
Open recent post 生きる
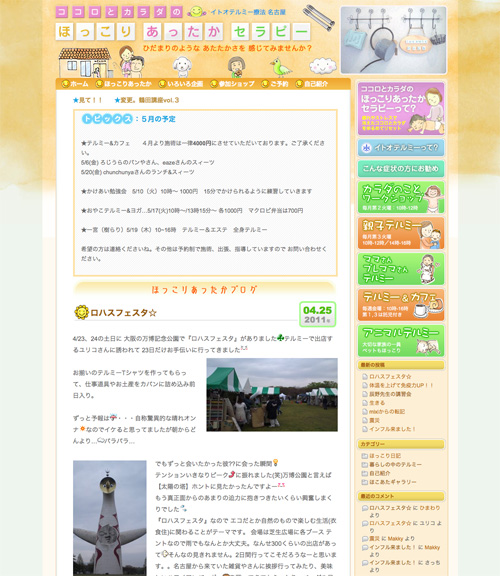(x=377, y=403)
